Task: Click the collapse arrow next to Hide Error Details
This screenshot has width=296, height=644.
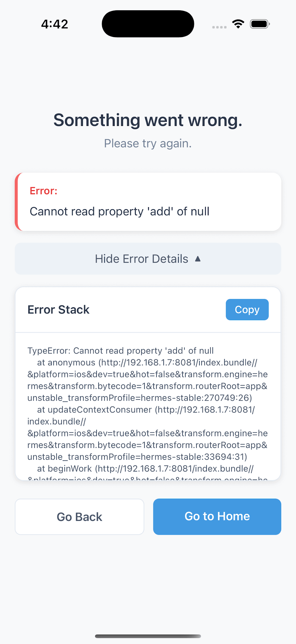Action: pos(198,259)
